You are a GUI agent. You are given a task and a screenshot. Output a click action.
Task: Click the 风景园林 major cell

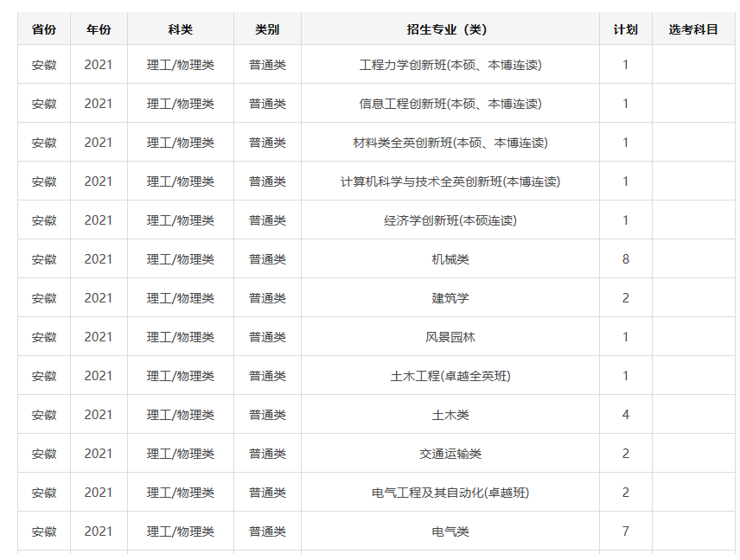pos(450,337)
